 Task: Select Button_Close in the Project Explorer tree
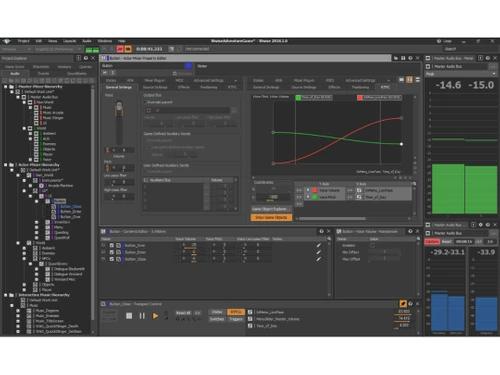tap(71, 206)
